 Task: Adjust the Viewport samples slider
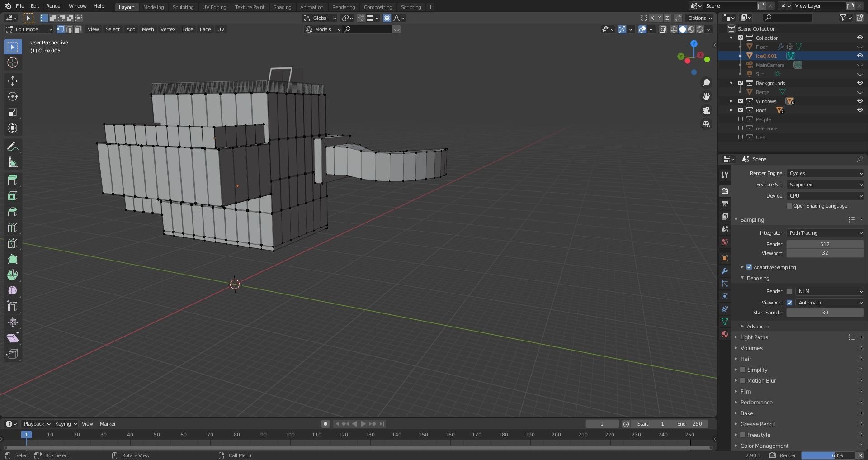tap(825, 253)
